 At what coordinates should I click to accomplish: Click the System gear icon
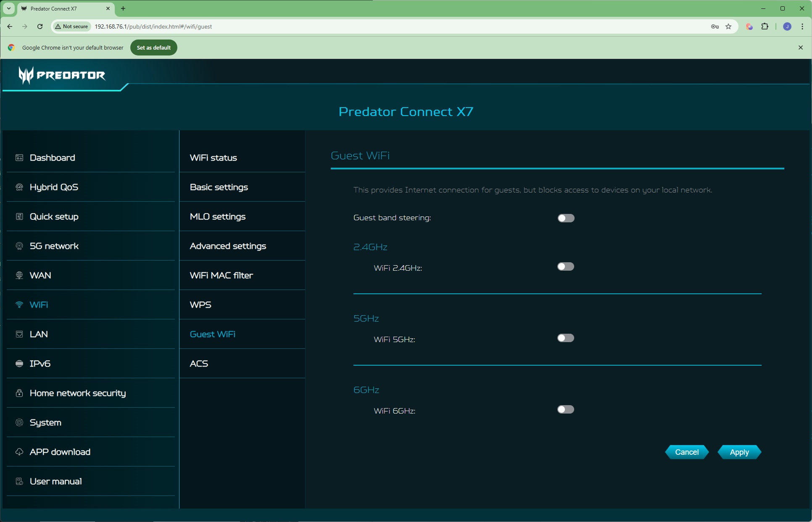pyautogui.click(x=19, y=422)
